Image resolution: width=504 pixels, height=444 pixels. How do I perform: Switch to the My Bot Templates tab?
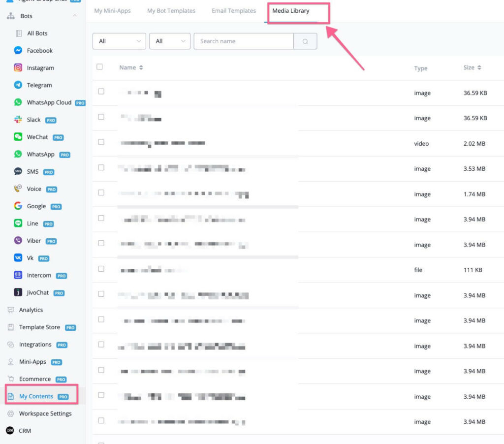pyautogui.click(x=171, y=11)
